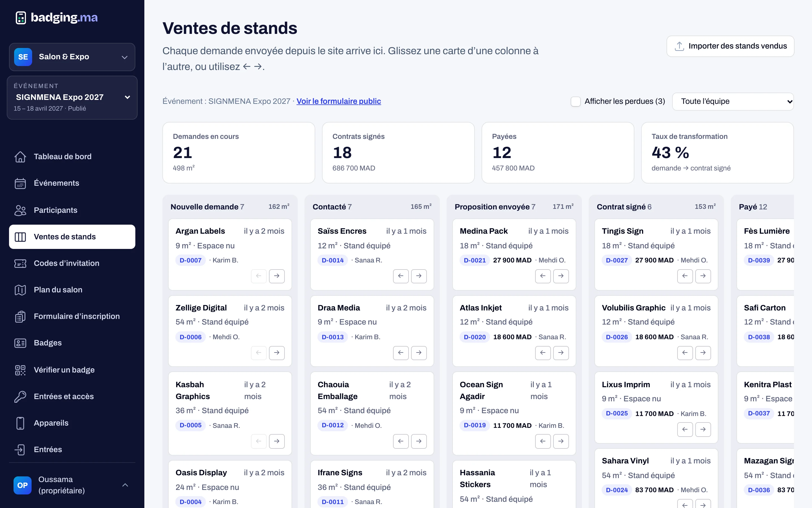Image resolution: width=812 pixels, height=508 pixels.
Task: Open Participants in the sidebar
Action: (x=72, y=210)
